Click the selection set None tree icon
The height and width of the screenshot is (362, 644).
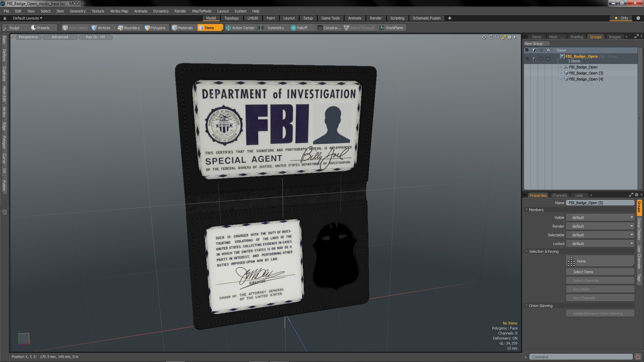(571, 261)
